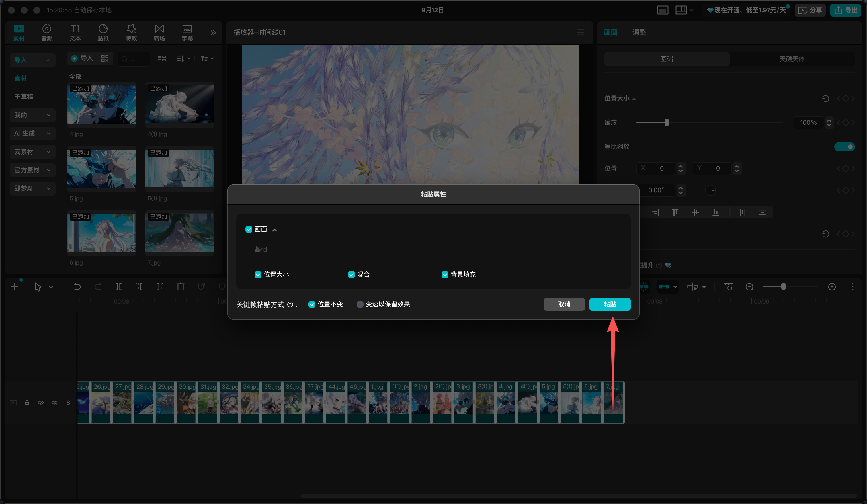
Task: Switch to the 转场 transitions tab
Action: point(159,33)
